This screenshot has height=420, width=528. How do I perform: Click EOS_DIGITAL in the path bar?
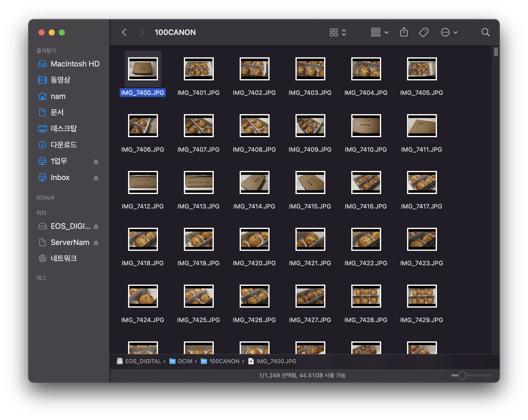coord(143,361)
